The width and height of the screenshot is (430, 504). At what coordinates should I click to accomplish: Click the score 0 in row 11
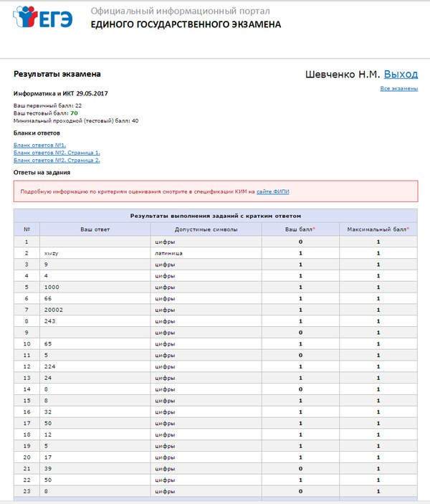[300, 355]
